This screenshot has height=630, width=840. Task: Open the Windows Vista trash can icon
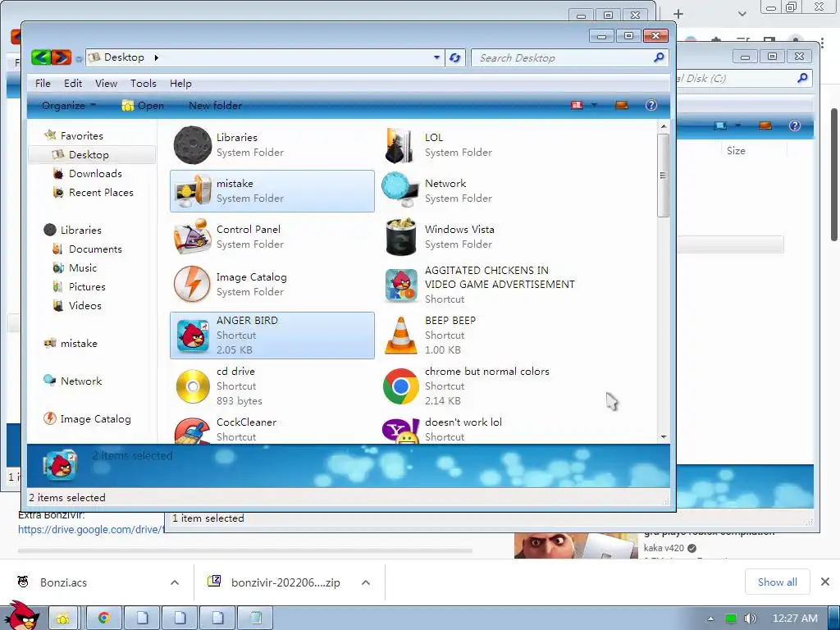click(400, 237)
